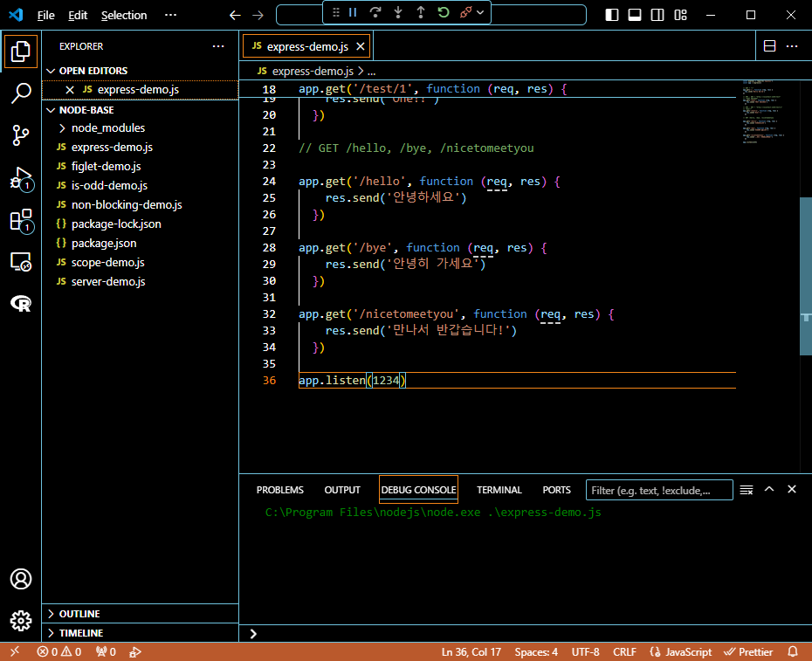
Task: Click the debug console filter field
Action: tap(659, 490)
